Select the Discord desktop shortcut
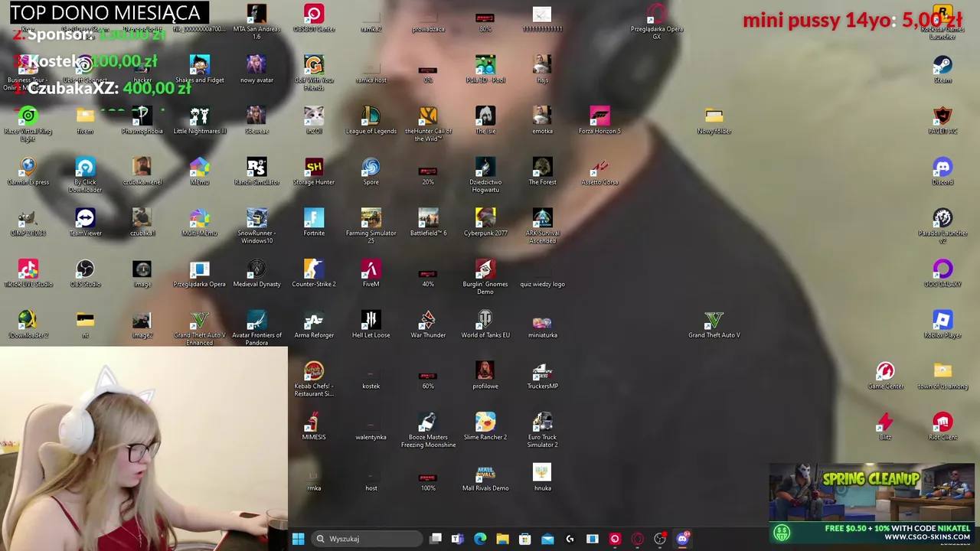 (942, 167)
